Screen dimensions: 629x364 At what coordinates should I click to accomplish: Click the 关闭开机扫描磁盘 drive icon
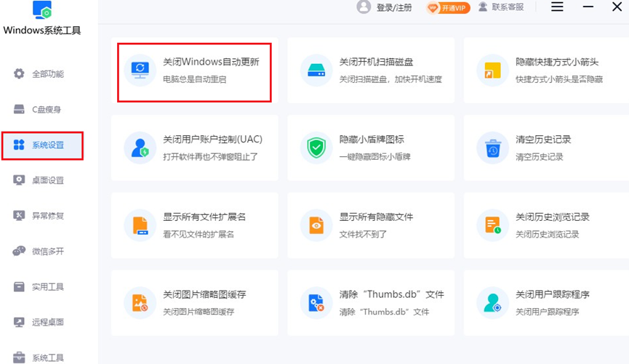(316, 70)
